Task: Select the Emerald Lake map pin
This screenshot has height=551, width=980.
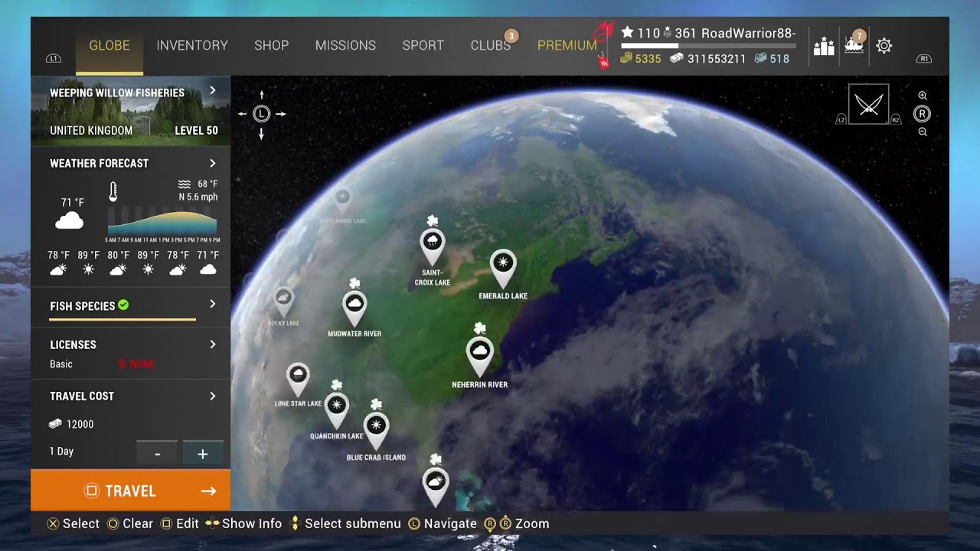Action: tap(503, 268)
